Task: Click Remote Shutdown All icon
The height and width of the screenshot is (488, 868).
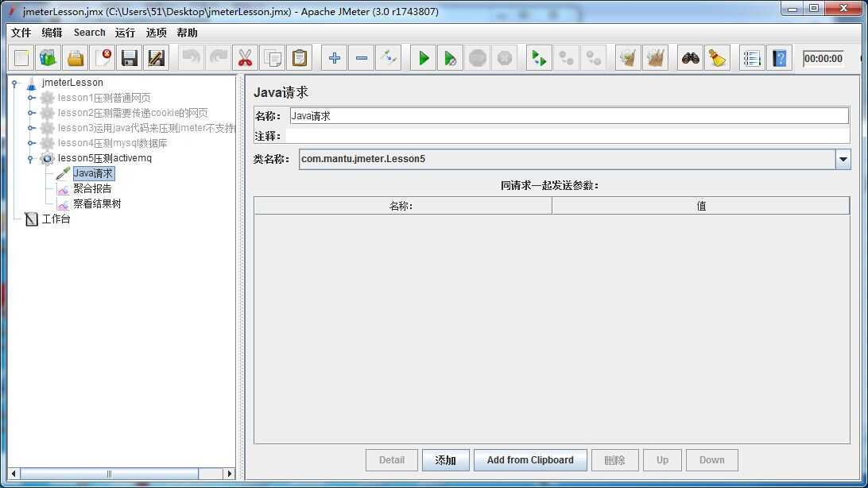Action: [593, 58]
